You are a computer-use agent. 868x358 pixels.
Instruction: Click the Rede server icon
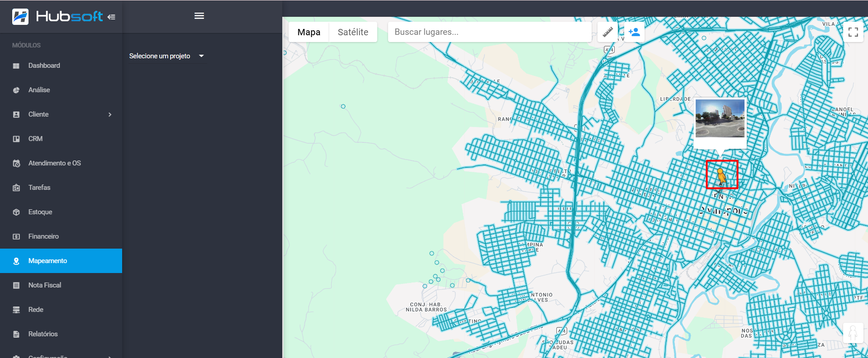(16, 310)
